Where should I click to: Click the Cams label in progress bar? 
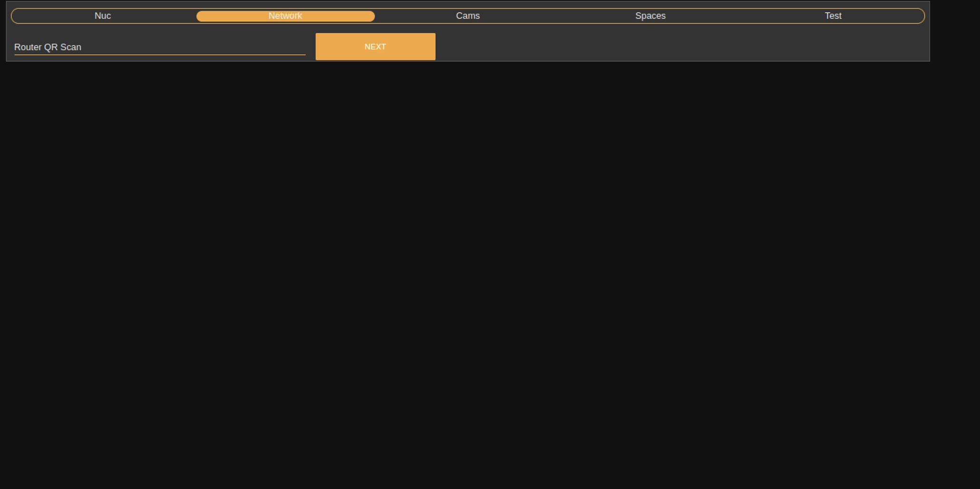click(x=468, y=16)
